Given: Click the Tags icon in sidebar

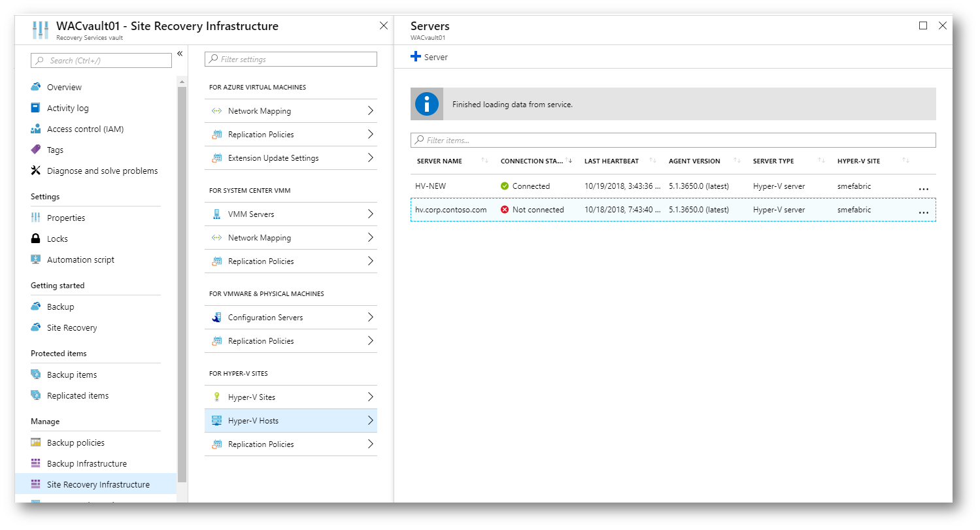Looking at the screenshot, I should click(x=36, y=150).
